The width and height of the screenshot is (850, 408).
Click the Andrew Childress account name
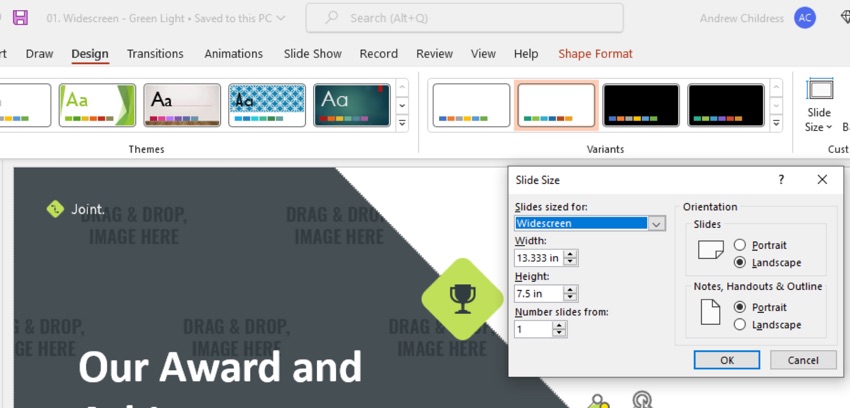click(742, 18)
